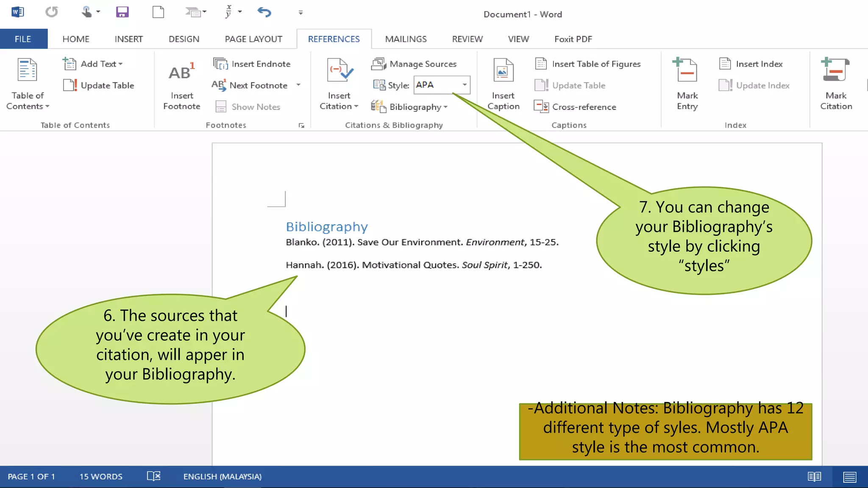Click the Save icon in quick access toolbar

tap(122, 12)
